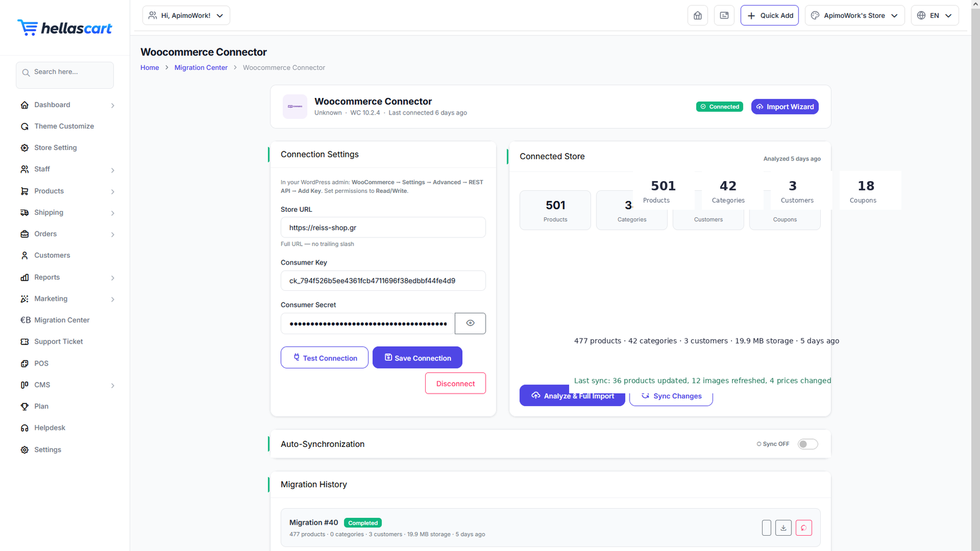This screenshot has height=551, width=980.
Task: Open the storefront home icon in top bar
Action: [x=698, y=15]
